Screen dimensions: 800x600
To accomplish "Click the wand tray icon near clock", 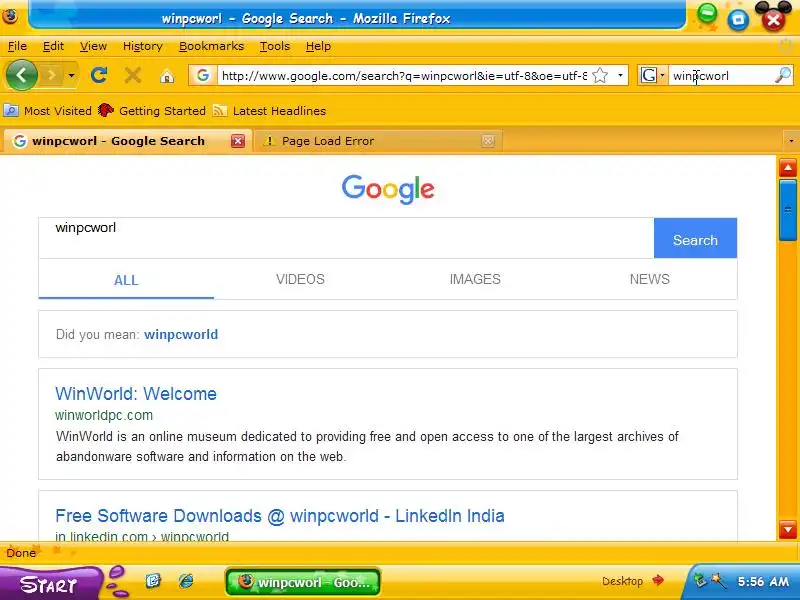I will click(718, 581).
